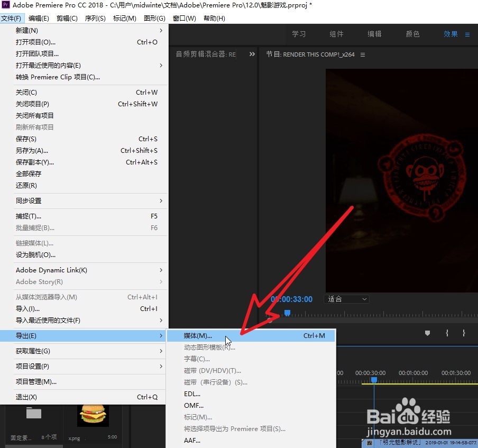
Task: Select 转换 Premiere Clip 项目(C)...
Action: click(x=84, y=77)
